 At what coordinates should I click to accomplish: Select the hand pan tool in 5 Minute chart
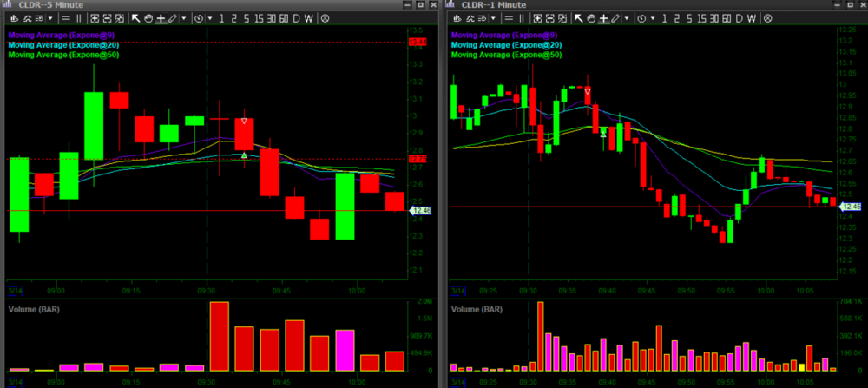pos(148,17)
